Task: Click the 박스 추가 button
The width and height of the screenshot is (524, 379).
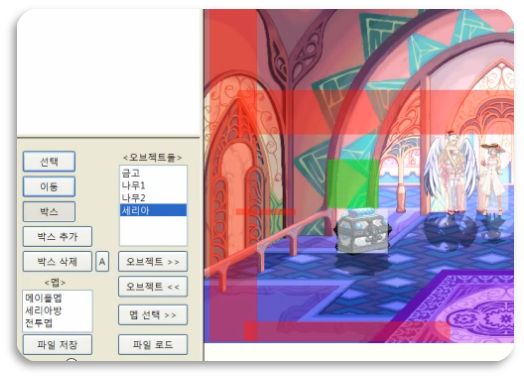Action: pos(57,236)
